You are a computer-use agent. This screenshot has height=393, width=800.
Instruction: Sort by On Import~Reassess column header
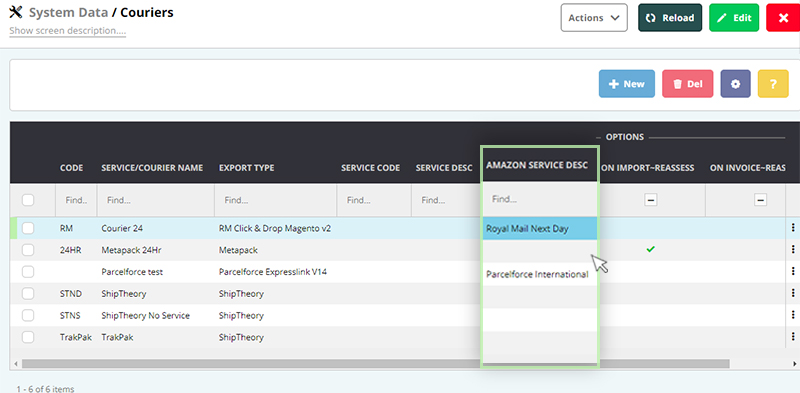(648, 168)
